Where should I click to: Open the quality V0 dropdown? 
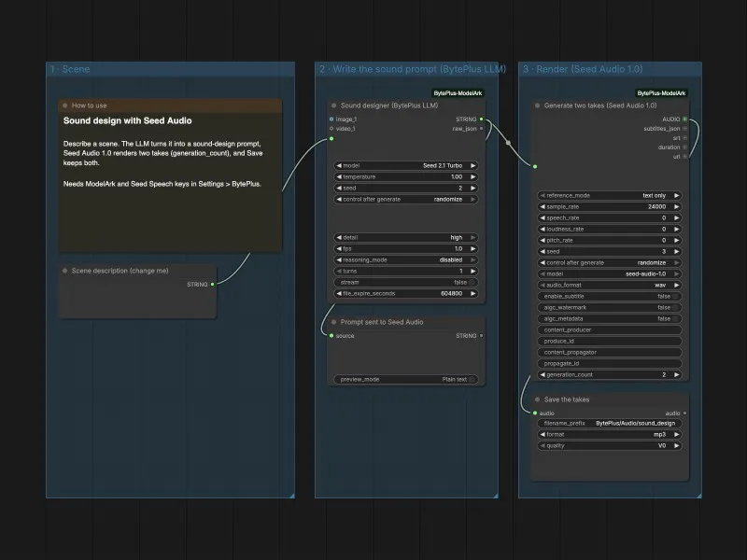tap(610, 446)
